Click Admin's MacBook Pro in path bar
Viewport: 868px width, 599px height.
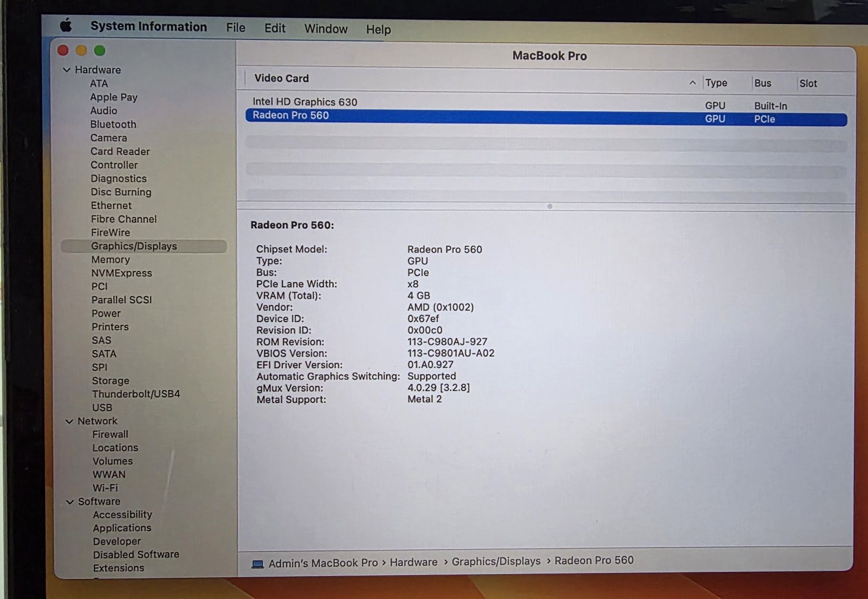coord(323,563)
